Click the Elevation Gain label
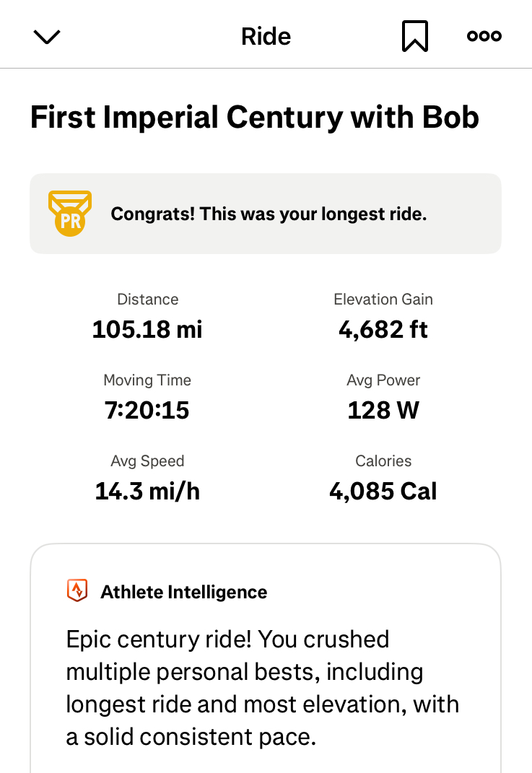This screenshot has height=773, width=532. (383, 300)
